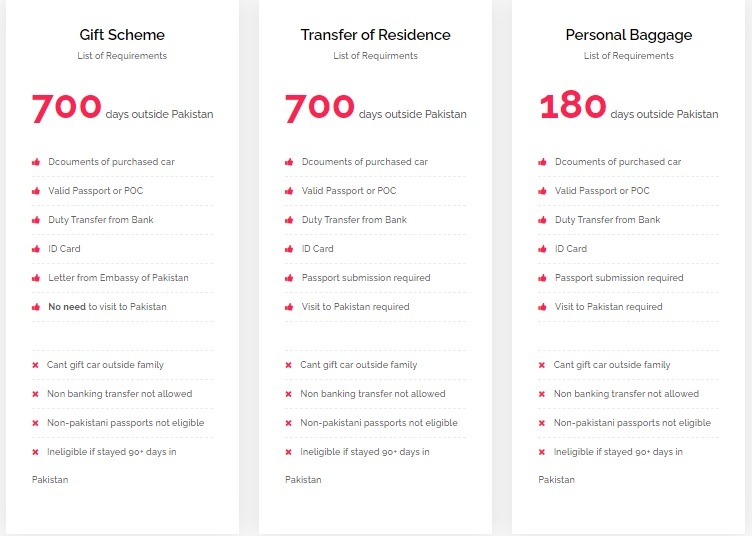Click the large 180 days number

pos(573,106)
